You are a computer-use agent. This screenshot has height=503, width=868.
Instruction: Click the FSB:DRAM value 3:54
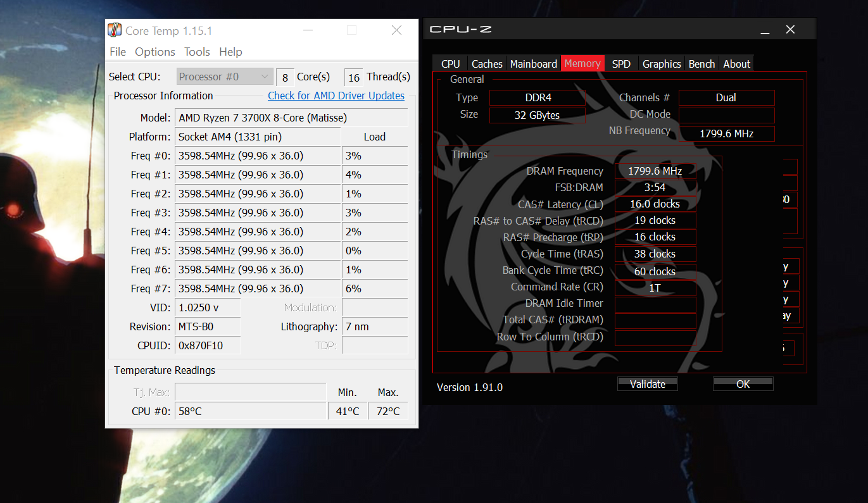coord(655,188)
